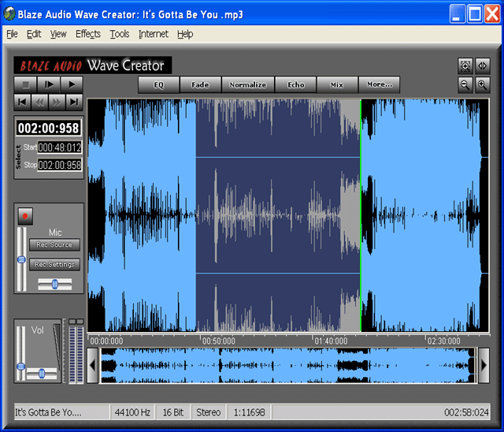Click the selection Stop time field

point(60,165)
